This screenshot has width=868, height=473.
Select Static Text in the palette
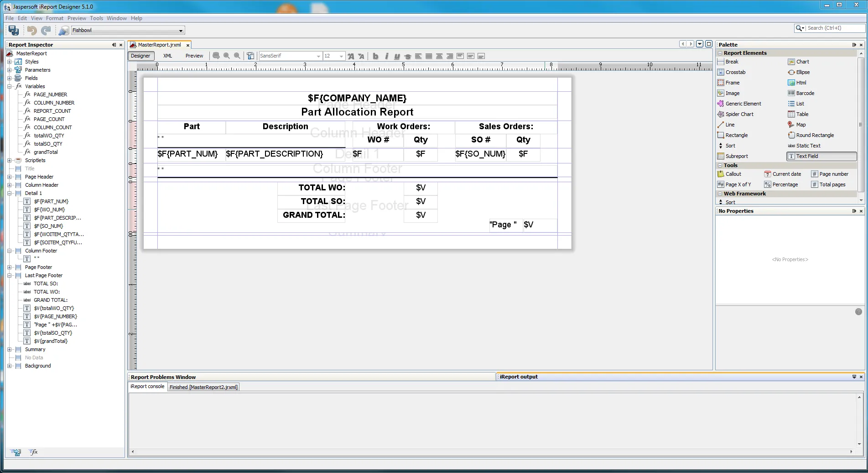804,146
